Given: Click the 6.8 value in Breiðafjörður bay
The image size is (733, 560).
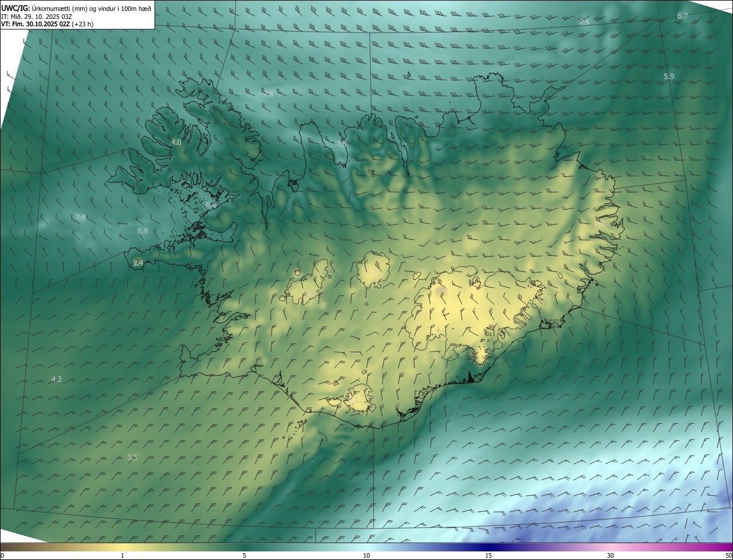Looking at the screenshot, I should [x=211, y=204].
